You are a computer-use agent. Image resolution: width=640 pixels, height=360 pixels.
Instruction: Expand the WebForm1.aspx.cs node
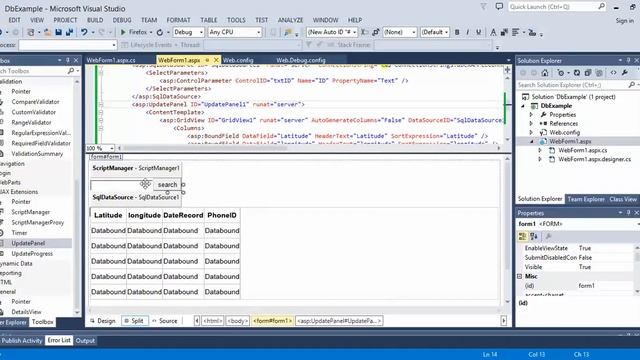(x=540, y=151)
